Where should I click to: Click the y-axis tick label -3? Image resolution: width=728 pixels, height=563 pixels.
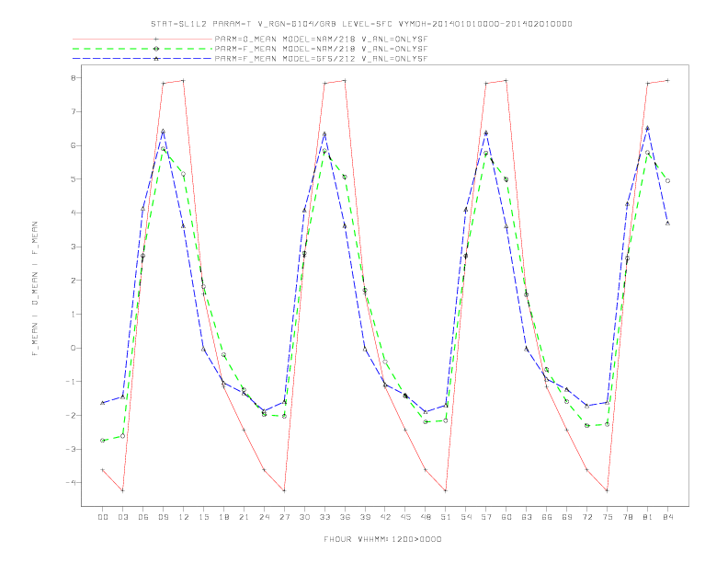coord(71,449)
